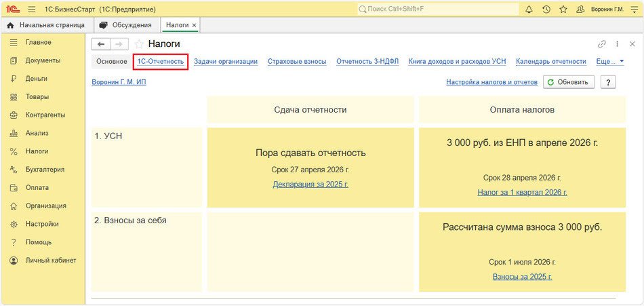Click the 3 000 руб. из ЕНП text

click(x=522, y=142)
